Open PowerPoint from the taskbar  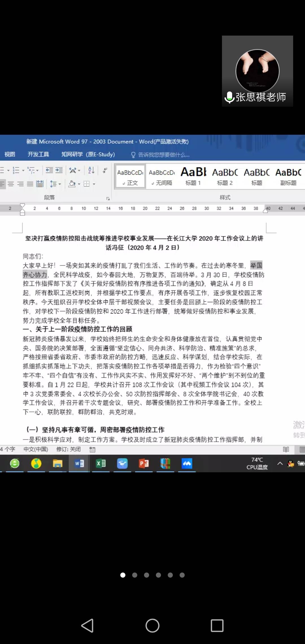(144, 464)
